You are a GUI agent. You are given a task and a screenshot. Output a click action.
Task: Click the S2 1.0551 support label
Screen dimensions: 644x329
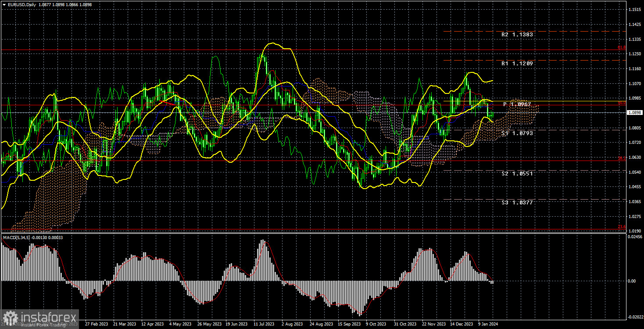(518, 174)
